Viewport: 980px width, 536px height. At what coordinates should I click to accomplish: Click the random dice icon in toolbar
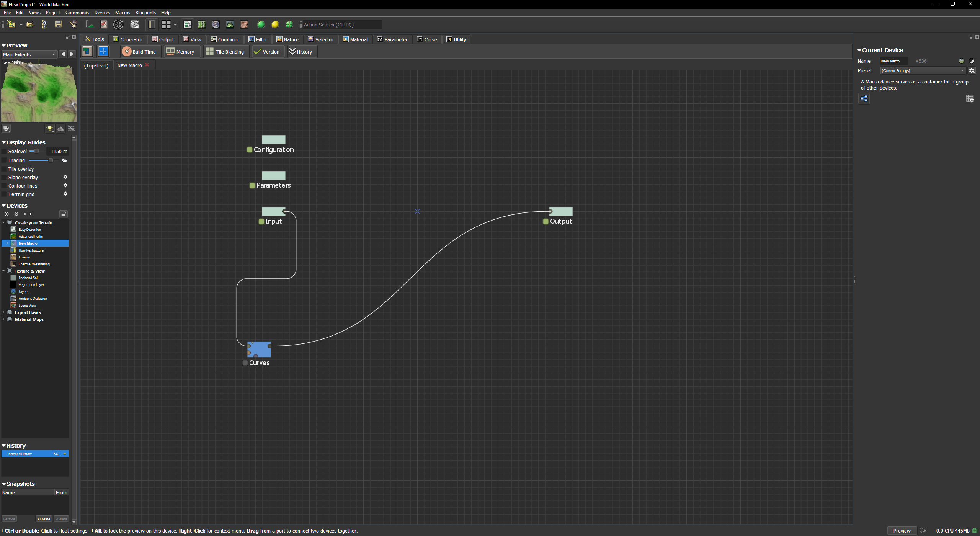tap(134, 25)
